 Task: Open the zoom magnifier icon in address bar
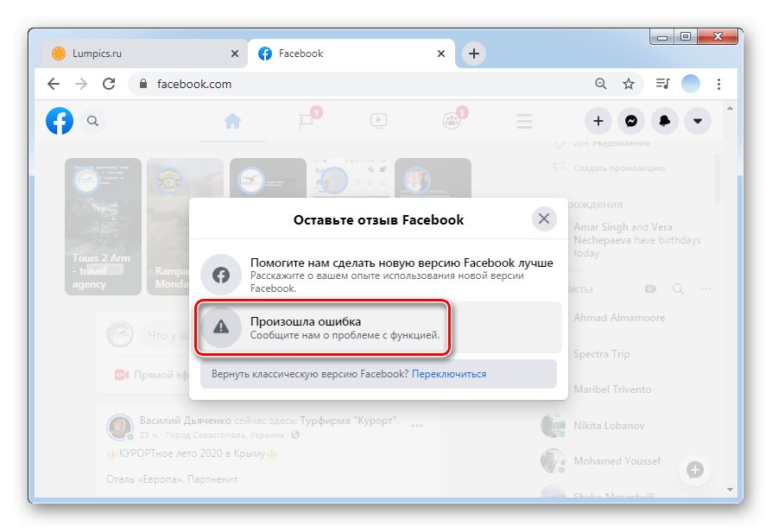tap(601, 85)
